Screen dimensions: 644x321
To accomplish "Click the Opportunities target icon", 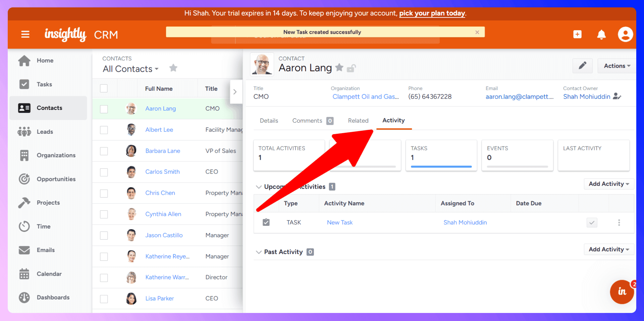I will pos(24,179).
